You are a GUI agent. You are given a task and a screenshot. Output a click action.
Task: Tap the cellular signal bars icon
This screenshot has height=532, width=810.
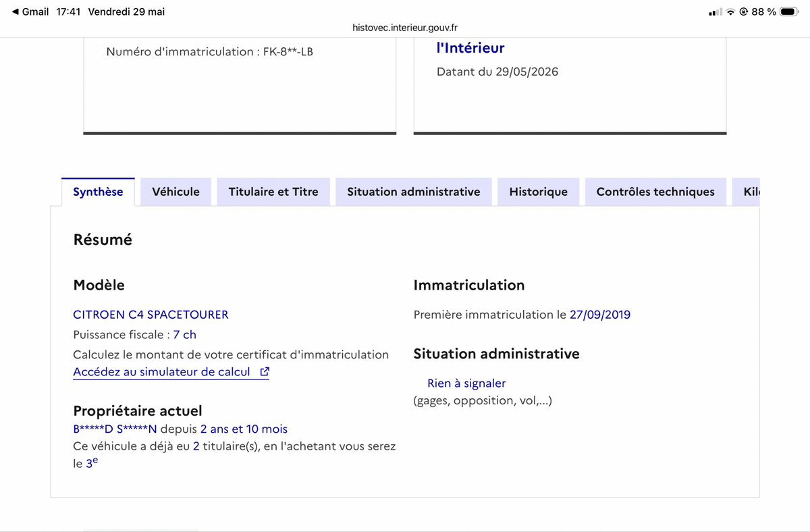point(715,11)
